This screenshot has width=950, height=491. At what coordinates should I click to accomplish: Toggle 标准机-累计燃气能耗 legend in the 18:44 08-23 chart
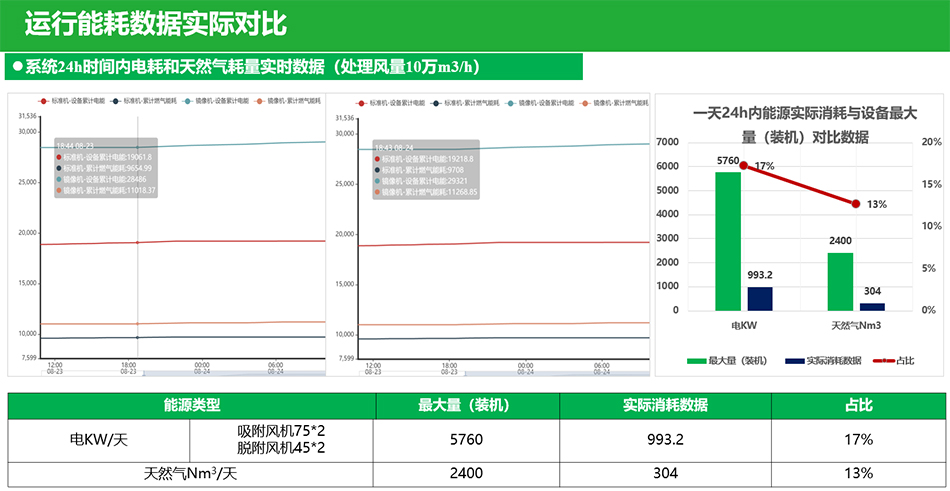[143, 101]
